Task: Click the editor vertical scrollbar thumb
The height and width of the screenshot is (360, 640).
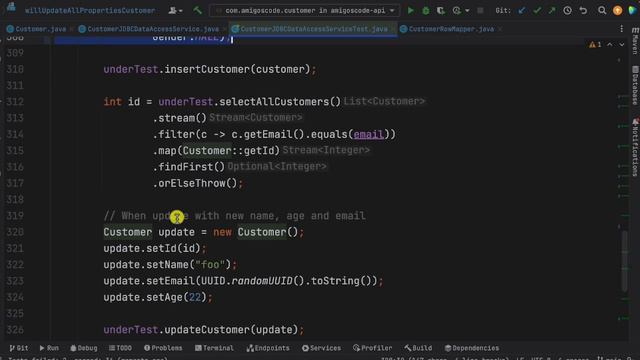Action: (x=624, y=261)
